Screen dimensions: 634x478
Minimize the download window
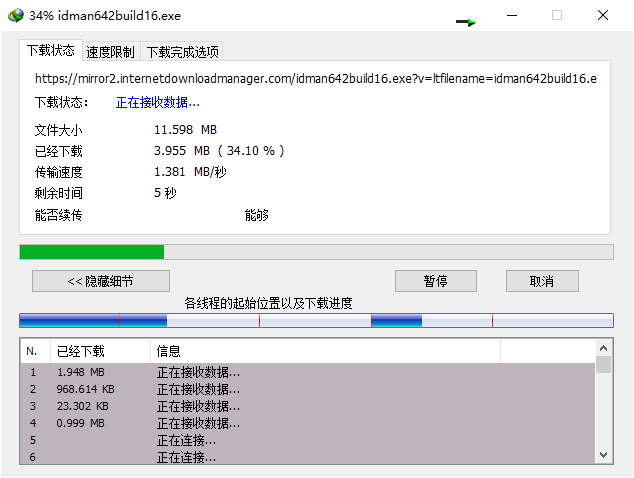(x=512, y=15)
